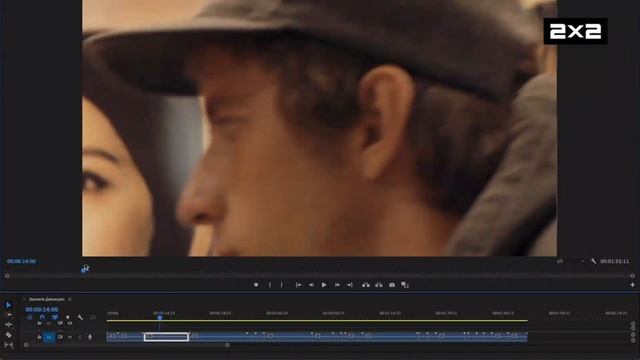Click the white-outlined selected clip in timeline
The height and width of the screenshot is (360, 640).
click(166, 337)
